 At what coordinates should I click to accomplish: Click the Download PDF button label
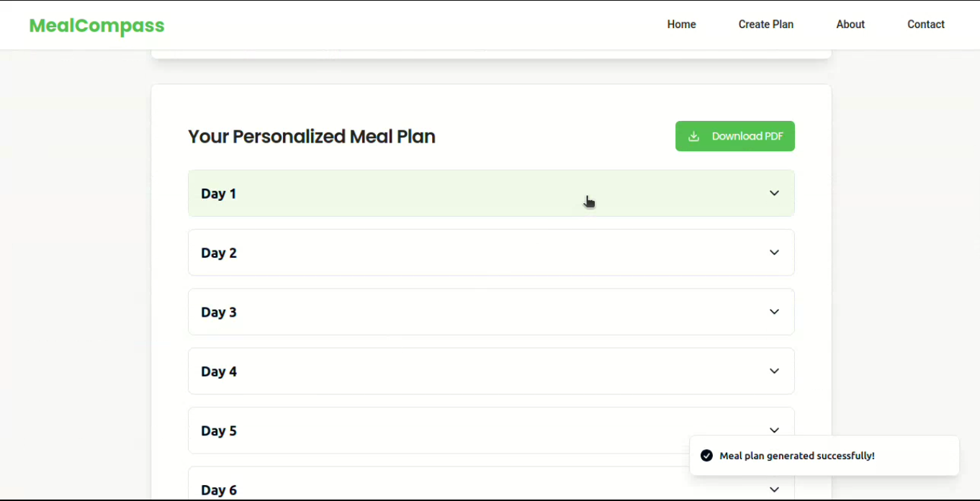747,137
